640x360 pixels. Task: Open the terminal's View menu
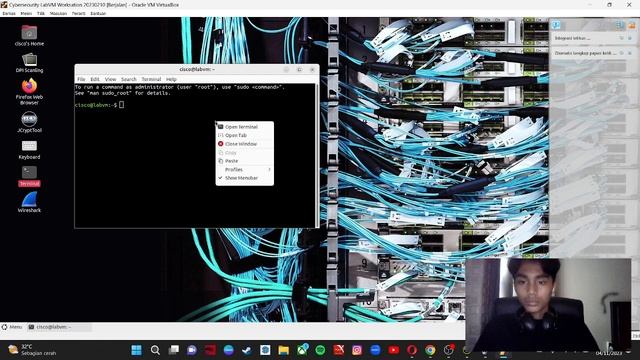tap(110, 79)
